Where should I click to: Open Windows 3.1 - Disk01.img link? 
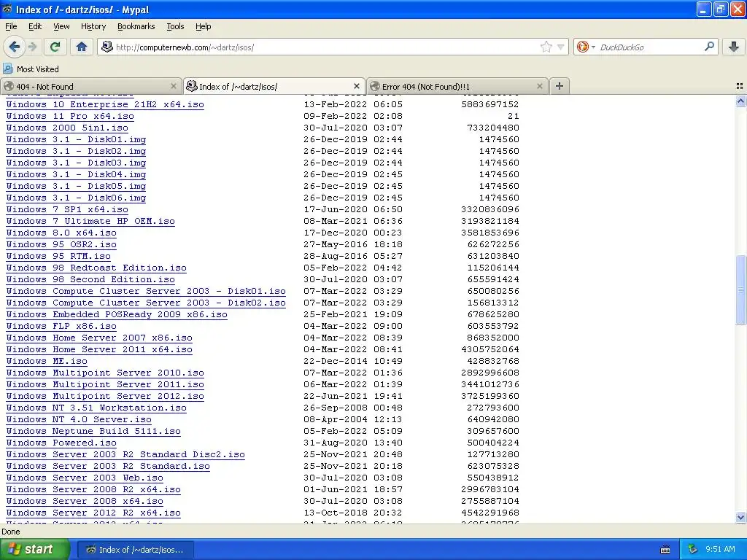point(76,139)
